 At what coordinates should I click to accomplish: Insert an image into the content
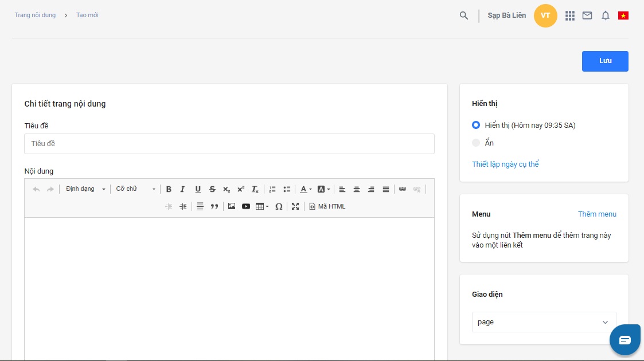click(232, 206)
